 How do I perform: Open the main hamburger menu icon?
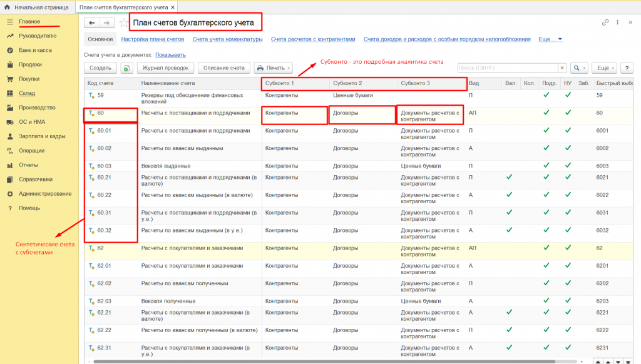coord(10,22)
